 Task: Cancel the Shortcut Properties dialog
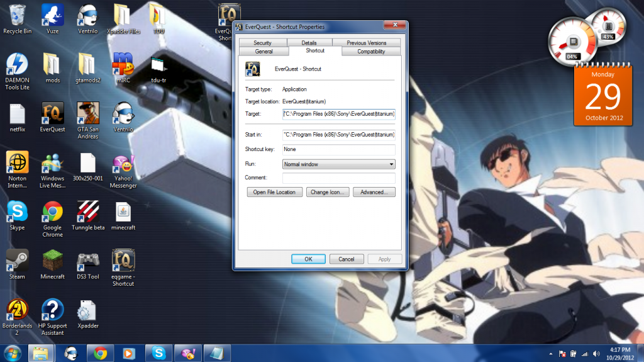point(347,259)
